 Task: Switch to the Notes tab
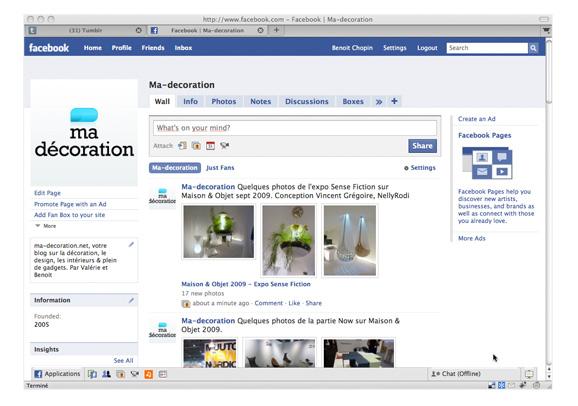point(261,101)
